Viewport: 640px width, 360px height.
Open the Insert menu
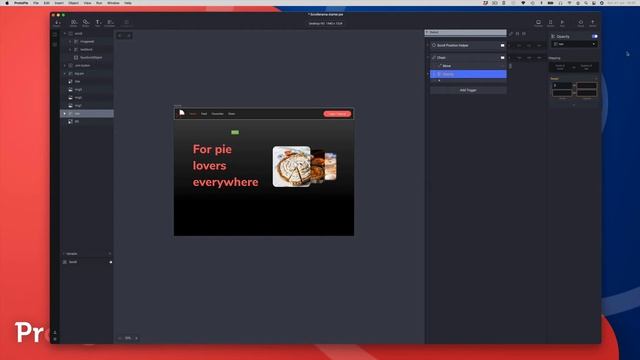tap(59, 3)
